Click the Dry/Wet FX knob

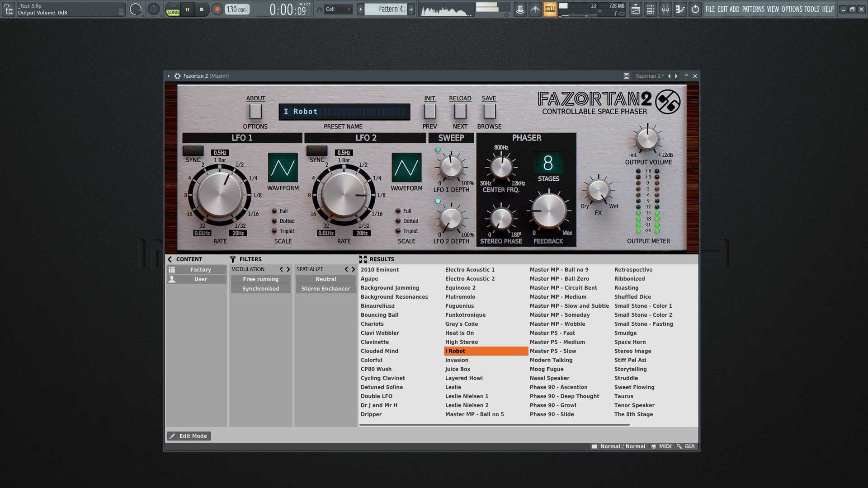(598, 190)
